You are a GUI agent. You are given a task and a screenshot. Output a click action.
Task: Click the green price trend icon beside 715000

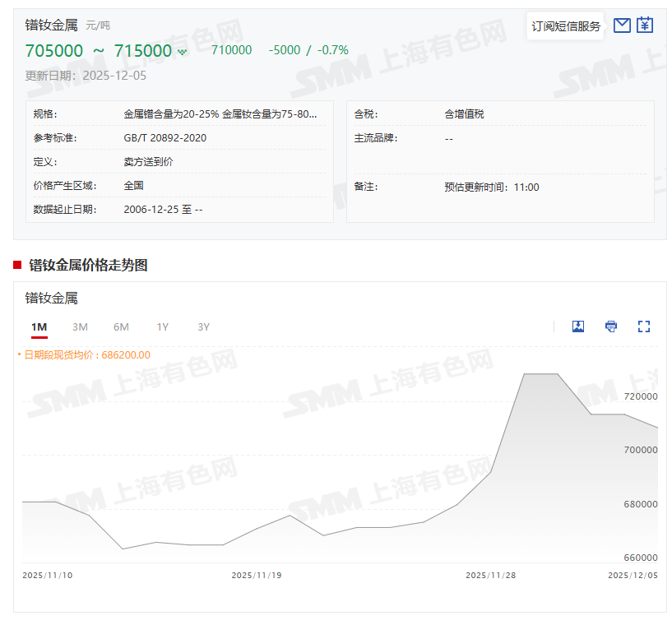click(183, 52)
